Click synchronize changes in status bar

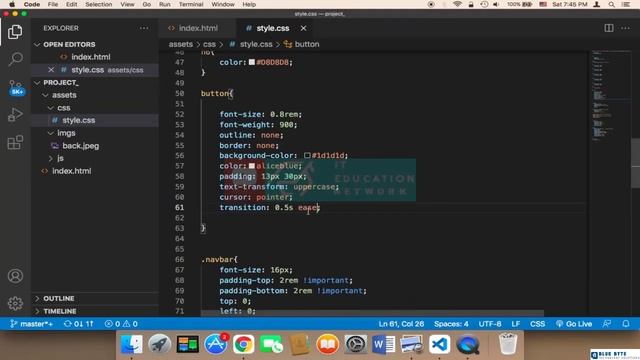click(x=79, y=324)
